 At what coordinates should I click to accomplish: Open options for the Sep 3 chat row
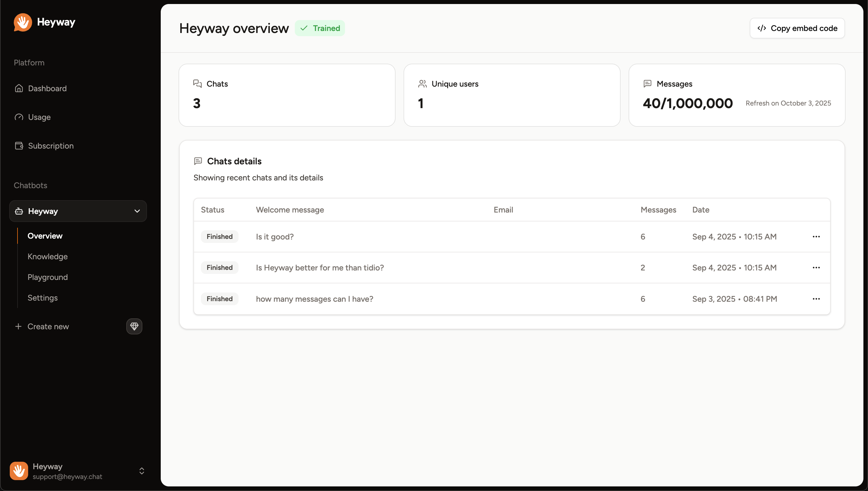click(x=816, y=299)
